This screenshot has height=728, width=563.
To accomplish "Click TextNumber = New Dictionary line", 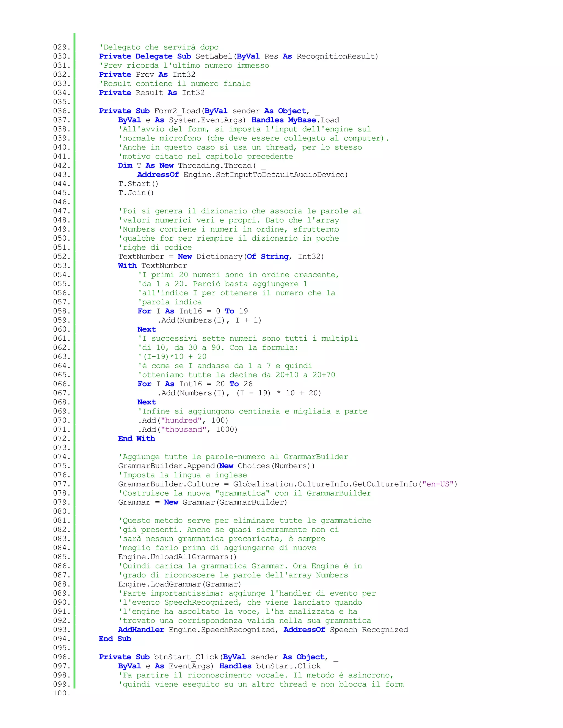I will coord(221,257).
